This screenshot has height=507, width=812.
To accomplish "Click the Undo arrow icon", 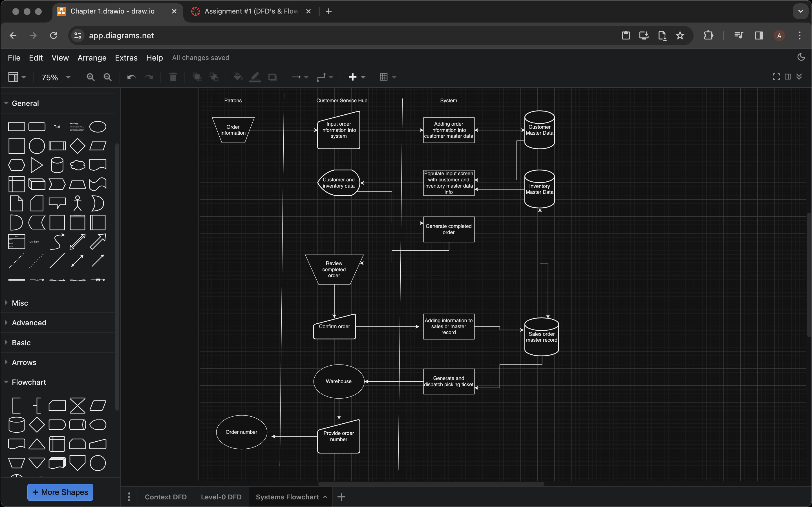I will point(131,77).
